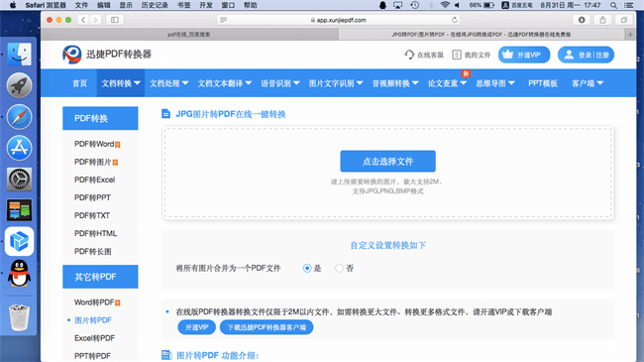The height and width of the screenshot is (362, 644).
Task: Click the Safari forward arrow
Action: point(95,20)
